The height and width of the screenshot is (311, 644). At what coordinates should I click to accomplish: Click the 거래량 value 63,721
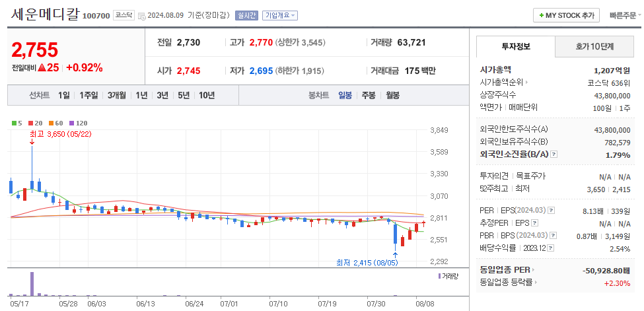pyautogui.click(x=411, y=42)
